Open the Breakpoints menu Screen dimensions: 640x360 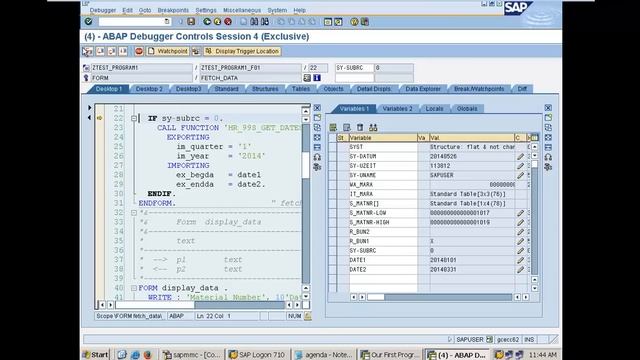tap(173, 10)
